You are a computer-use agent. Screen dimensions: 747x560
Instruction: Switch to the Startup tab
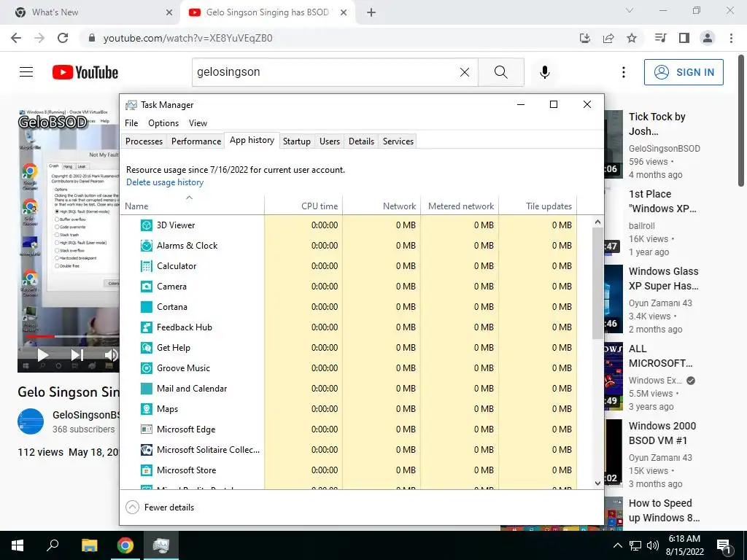coord(297,141)
